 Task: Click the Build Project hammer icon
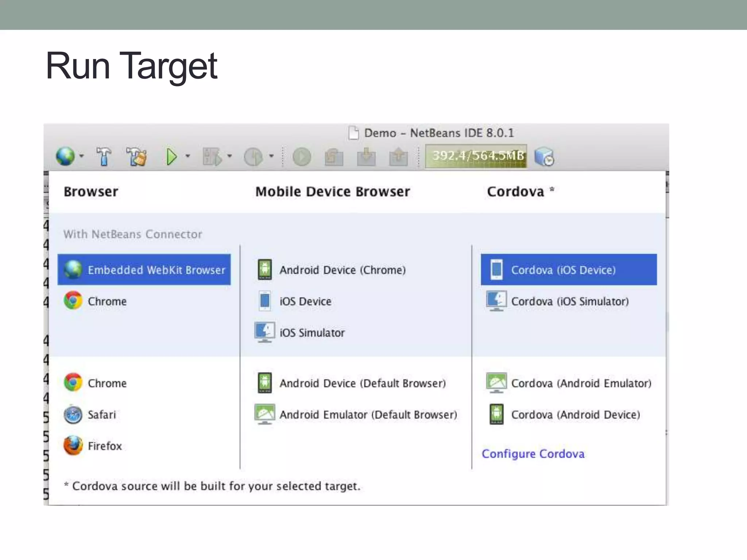[x=104, y=157]
